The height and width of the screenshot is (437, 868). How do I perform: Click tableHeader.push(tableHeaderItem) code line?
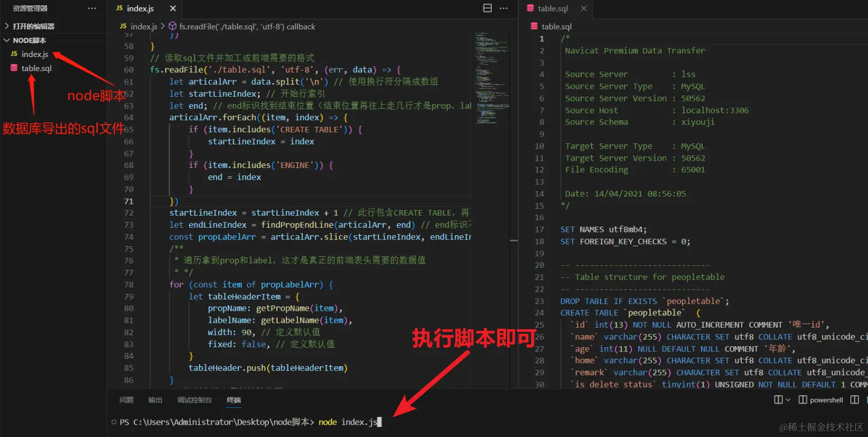pos(268,368)
